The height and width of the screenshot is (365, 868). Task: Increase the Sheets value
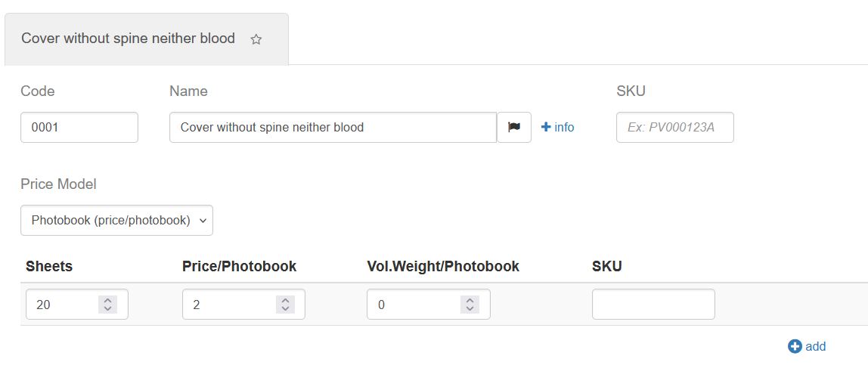pyautogui.click(x=107, y=300)
